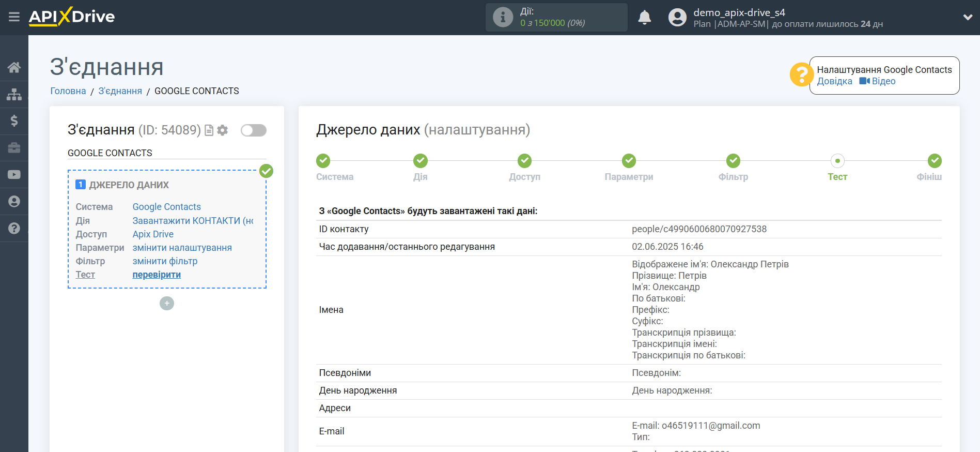Click the Псевдоніми row label

pos(345,373)
